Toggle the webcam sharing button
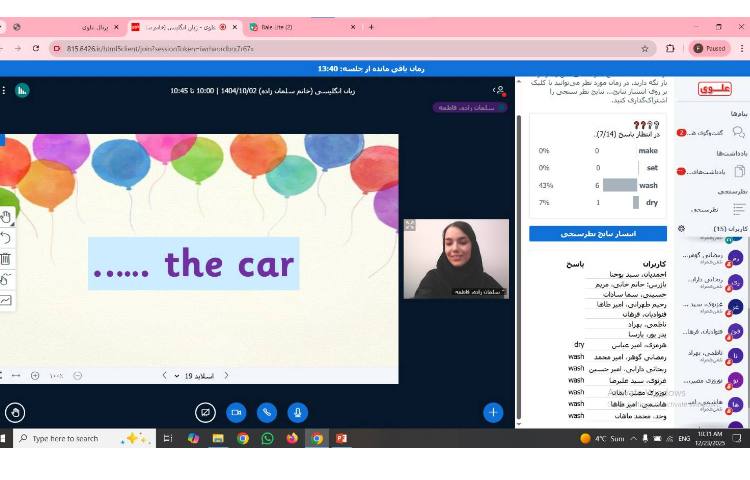This screenshot has height=480, width=750. tap(236, 413)
